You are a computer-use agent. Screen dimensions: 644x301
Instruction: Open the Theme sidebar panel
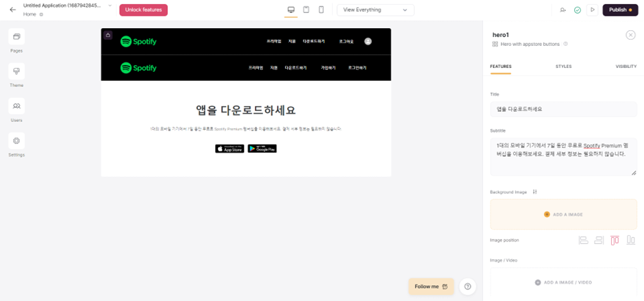pos(16,71)
